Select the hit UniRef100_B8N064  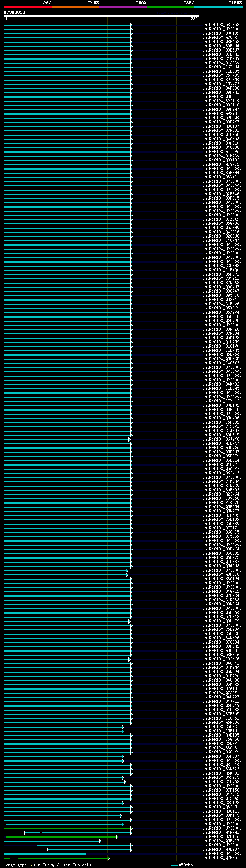pos(221,604)
